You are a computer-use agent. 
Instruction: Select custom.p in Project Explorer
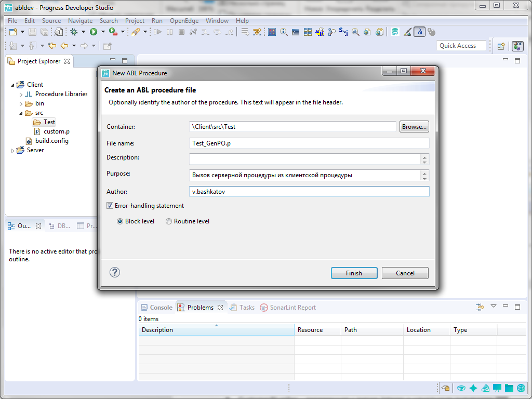pos(52,131)
